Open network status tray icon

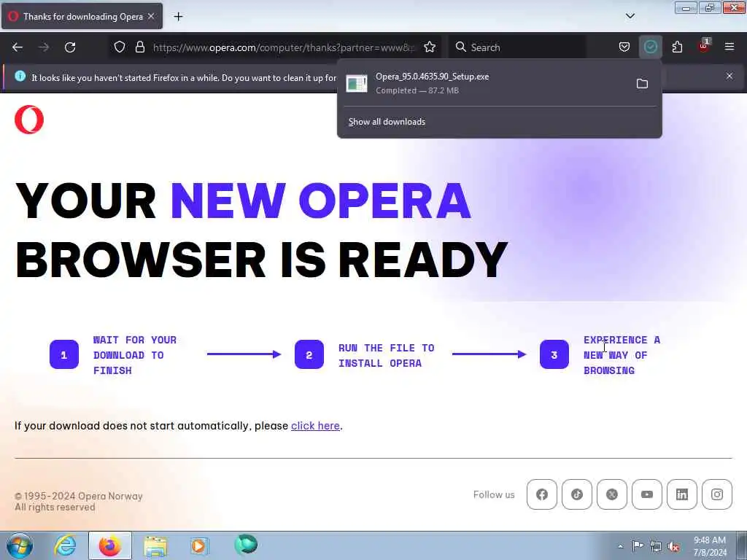656,547
